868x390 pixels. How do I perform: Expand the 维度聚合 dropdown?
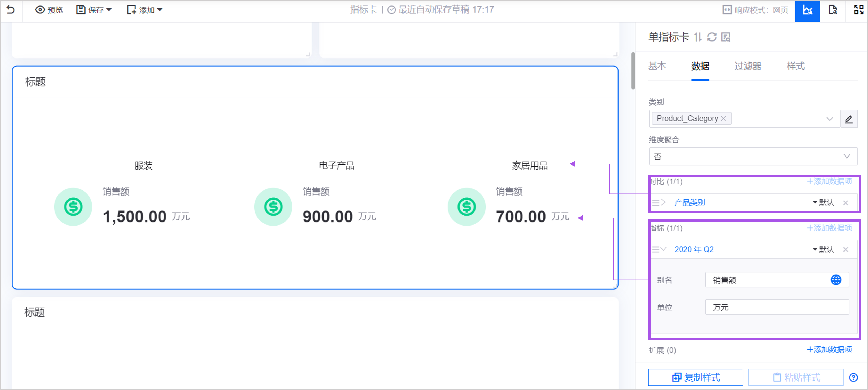(x=753, y=157)
